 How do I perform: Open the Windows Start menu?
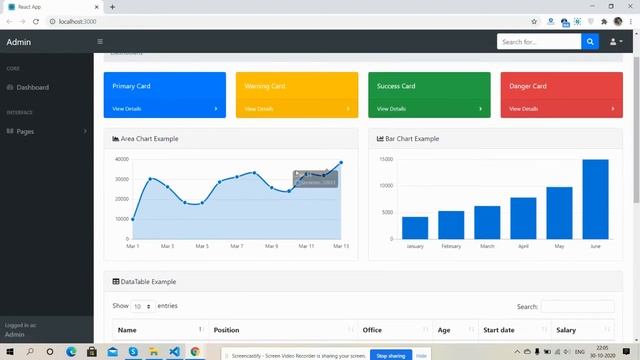10,351
